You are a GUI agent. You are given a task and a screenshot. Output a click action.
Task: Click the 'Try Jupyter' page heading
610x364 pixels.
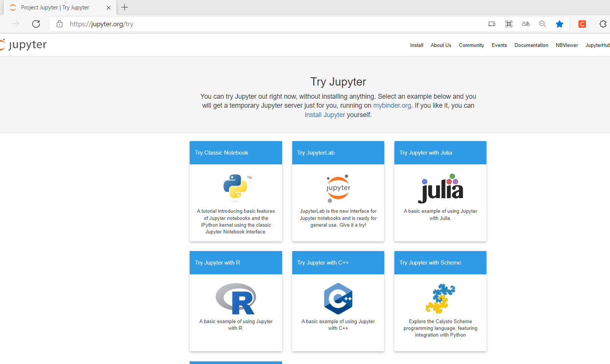[x=338, y=82]
